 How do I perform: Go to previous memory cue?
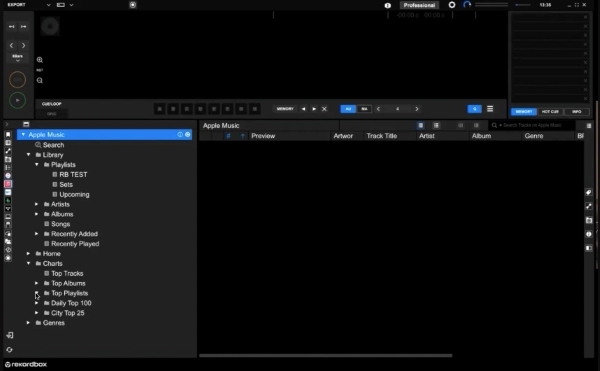[x=303, y=109]
